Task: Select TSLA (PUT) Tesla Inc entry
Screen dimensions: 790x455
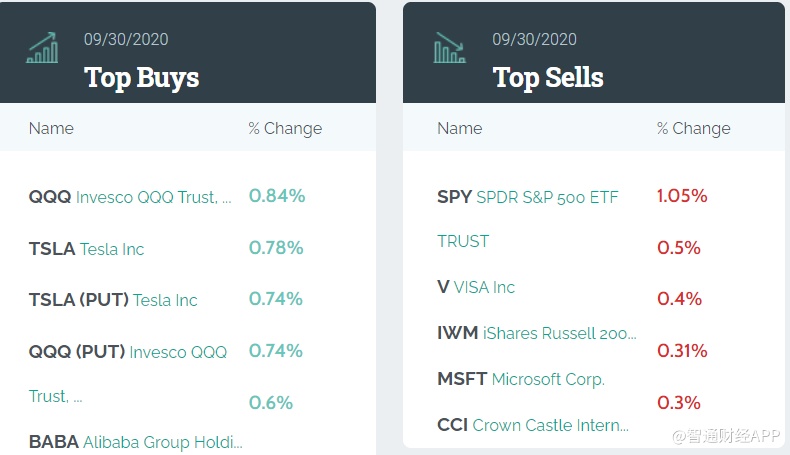Action: coord(113,300)
